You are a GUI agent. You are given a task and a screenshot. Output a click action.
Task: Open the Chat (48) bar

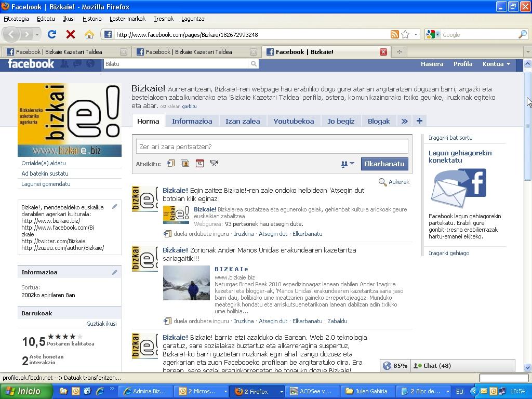click(432, 366)
